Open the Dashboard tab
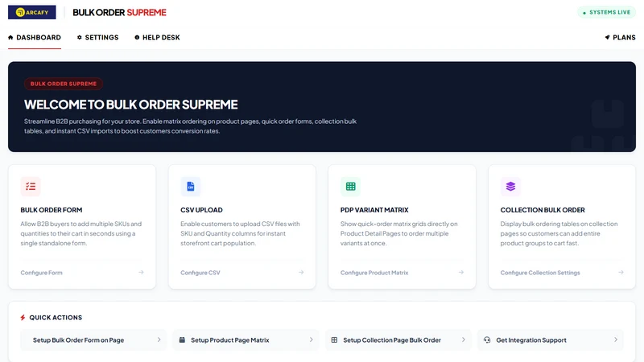 coord(35,37)
